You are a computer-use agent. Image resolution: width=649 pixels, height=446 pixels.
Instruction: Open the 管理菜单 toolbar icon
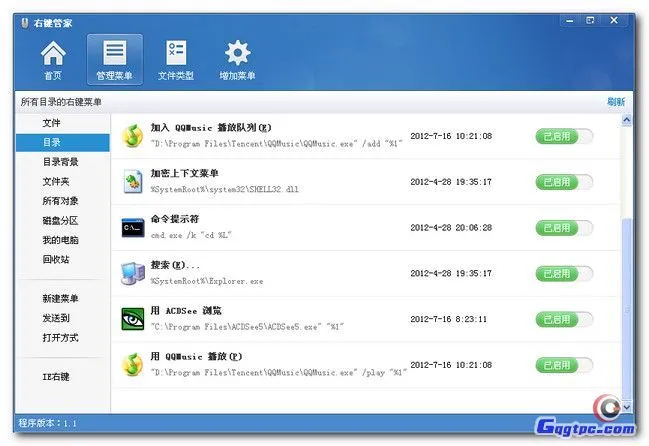point(115,60)
